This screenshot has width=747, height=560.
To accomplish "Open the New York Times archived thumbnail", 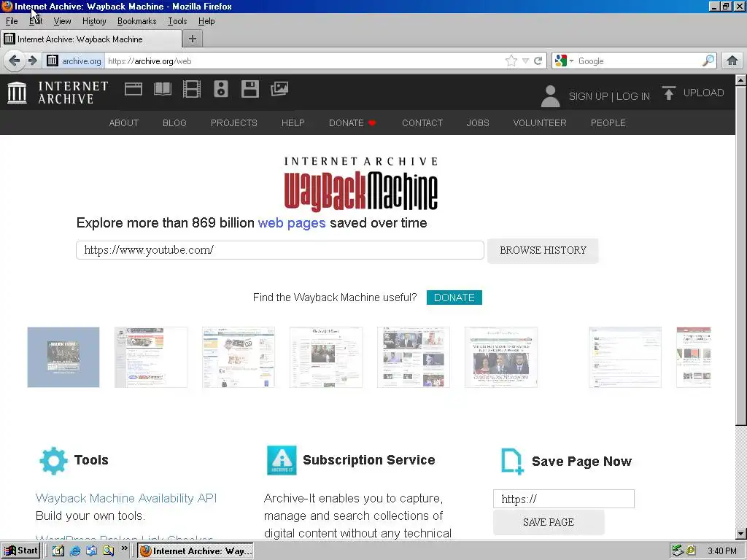I will [x=326, y=357].
